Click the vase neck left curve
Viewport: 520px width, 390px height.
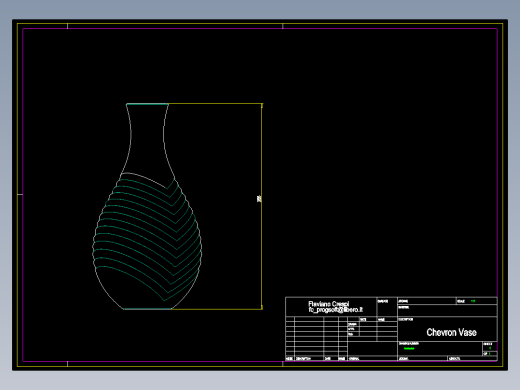[129, 140]
